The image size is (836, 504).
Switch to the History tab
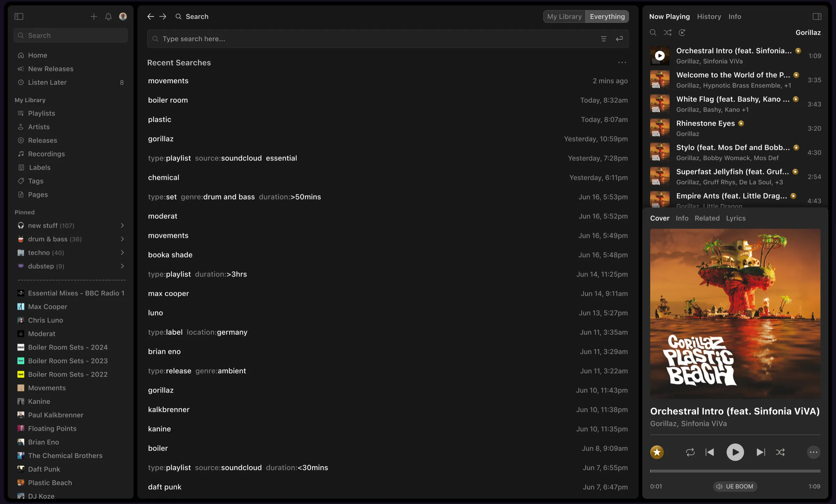tap(709, 16)
